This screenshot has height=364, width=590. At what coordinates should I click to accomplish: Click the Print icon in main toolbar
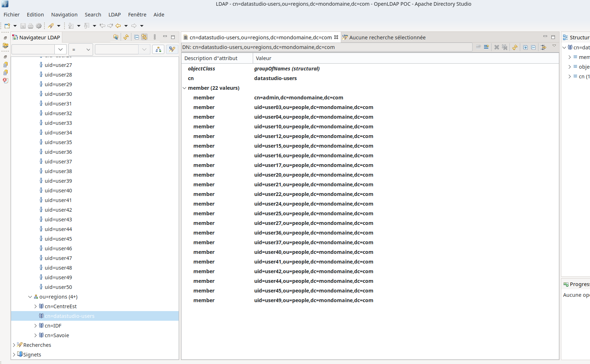[x=31, y=26]
